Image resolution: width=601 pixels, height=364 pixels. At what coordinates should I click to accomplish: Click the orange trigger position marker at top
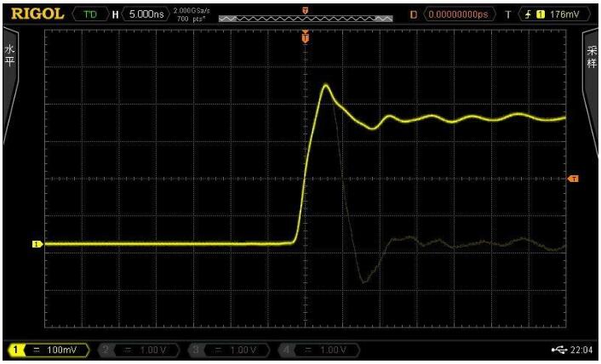click(x=306, y=37)
